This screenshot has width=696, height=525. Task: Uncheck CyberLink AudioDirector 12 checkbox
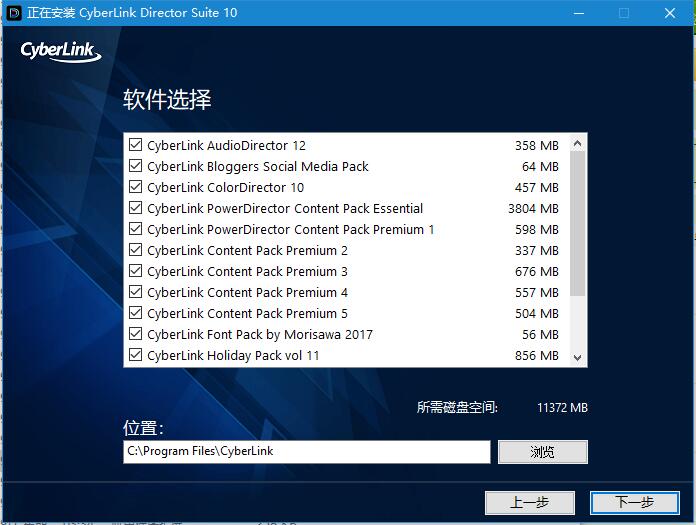click(135, 145)
